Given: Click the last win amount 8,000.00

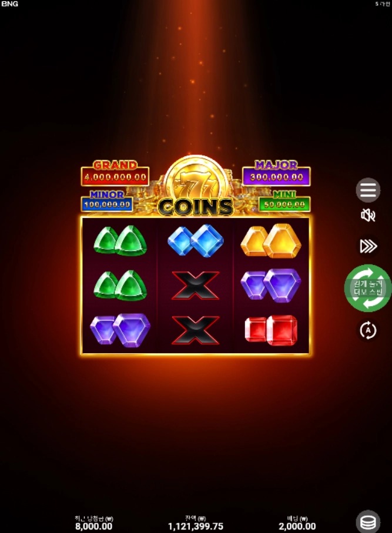Looking at the screenshot, I should 94,527.
